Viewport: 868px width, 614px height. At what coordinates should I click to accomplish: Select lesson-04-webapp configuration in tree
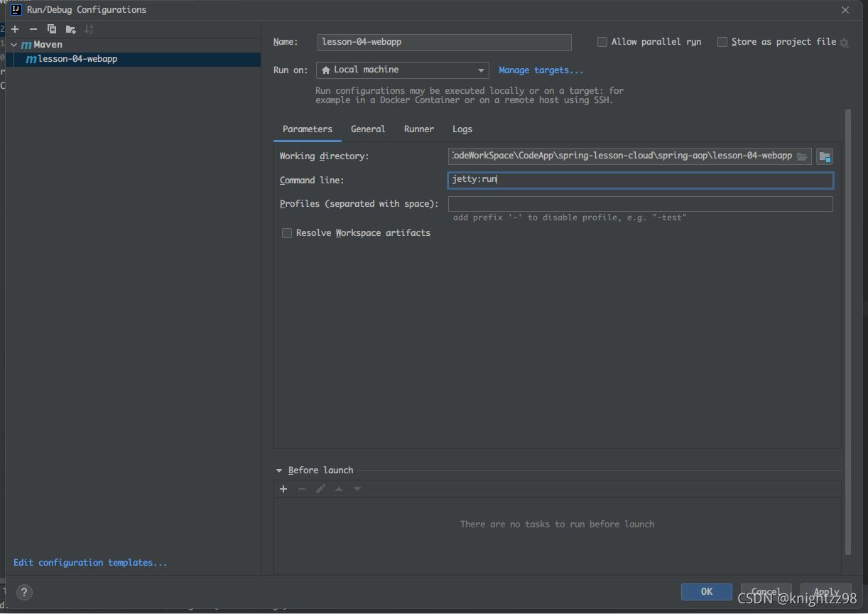[x=133, y=59]
